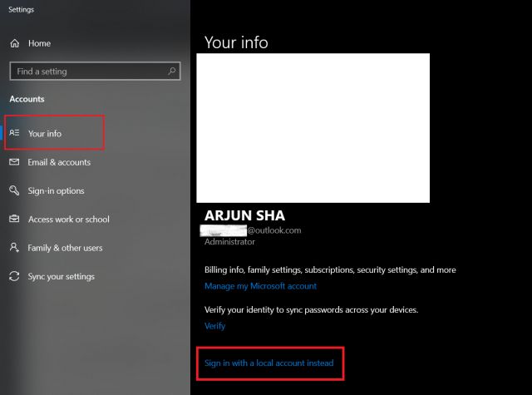Screen dimensions: 532x395
Task: Click the Family & other users person icon
Action: point(14,247)
